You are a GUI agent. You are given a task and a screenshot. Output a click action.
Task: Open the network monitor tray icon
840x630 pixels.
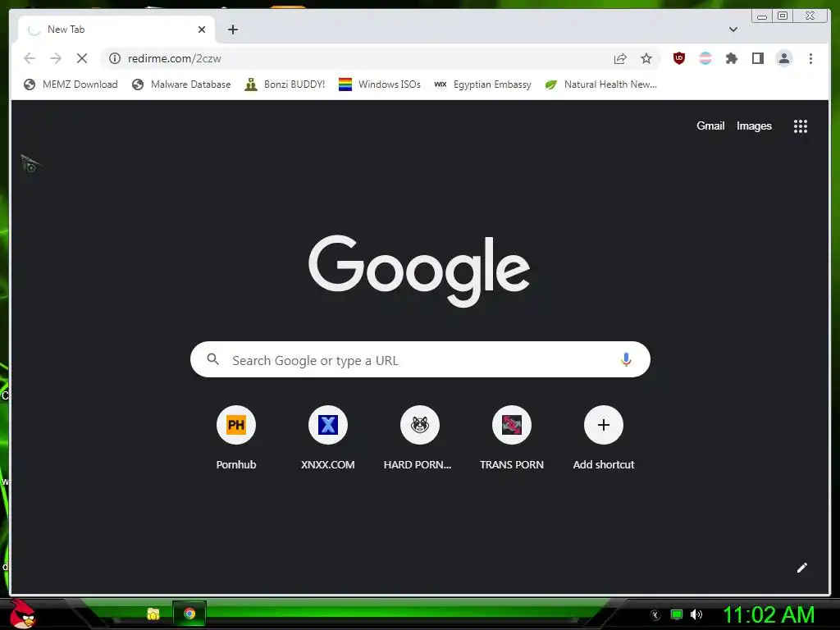[x=677, y=614]
